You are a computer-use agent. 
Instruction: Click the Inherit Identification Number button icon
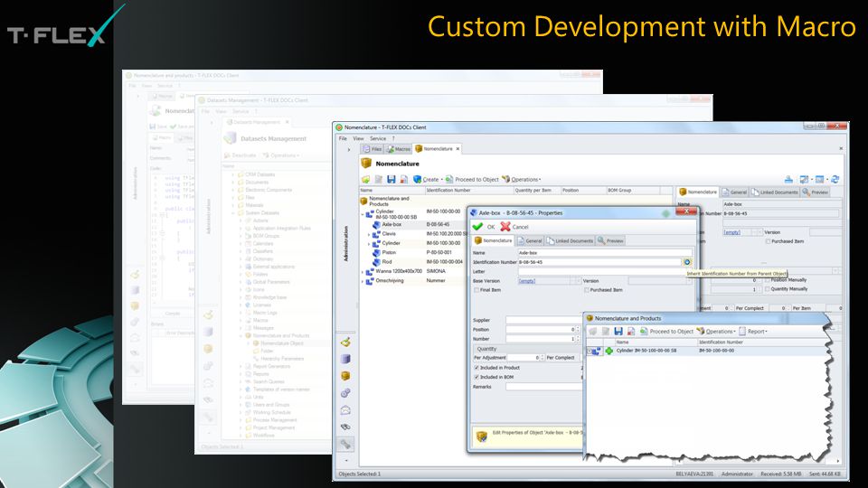pos(687,262)
